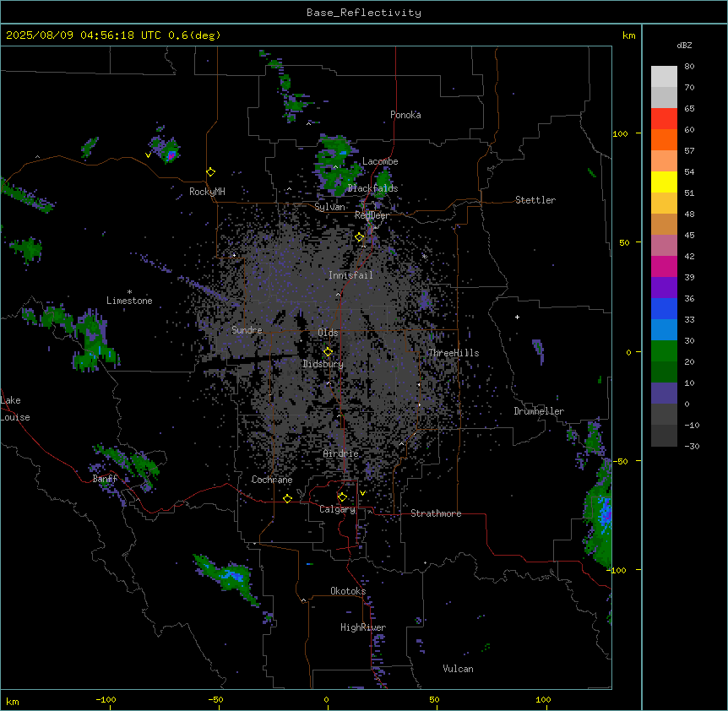Image resolution: width=728 pixels, height=711 pixels.
Task: Click the Strathmore town label
Action: pyautogui.click(x=436, y=513)
